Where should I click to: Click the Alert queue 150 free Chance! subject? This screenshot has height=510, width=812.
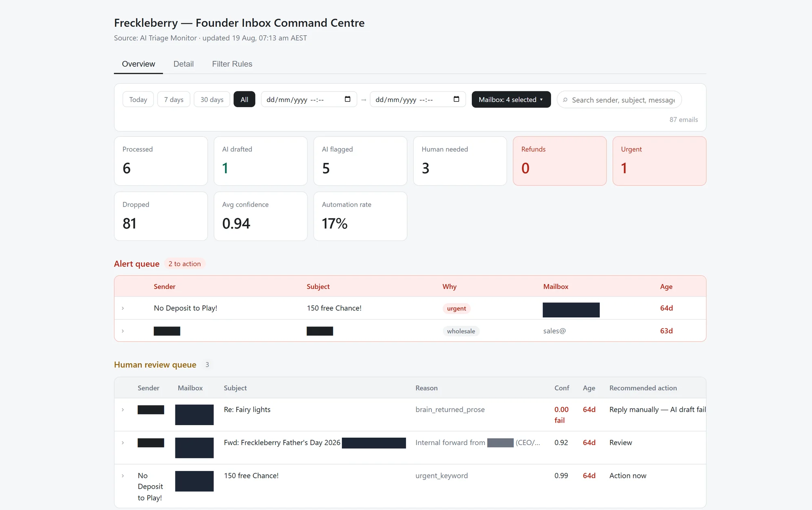334,308
